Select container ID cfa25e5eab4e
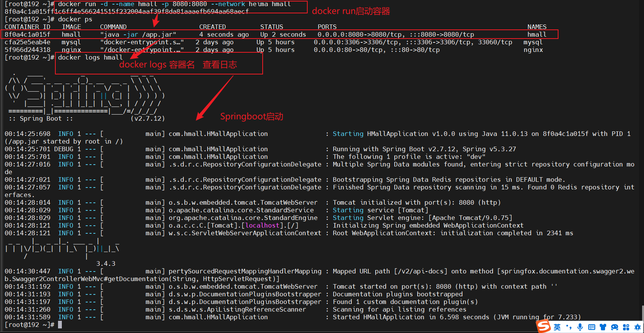This screenshot has width=644, height=333. (27, 42)
